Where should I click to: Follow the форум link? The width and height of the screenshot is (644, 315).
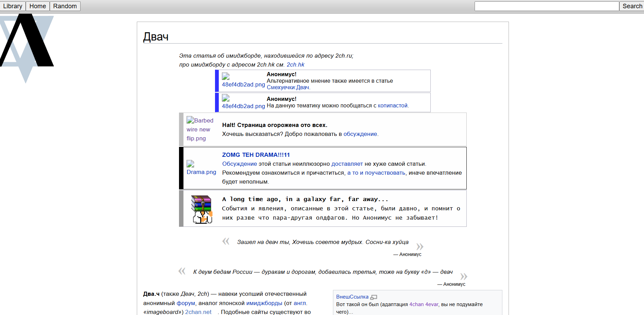[186, 303]
